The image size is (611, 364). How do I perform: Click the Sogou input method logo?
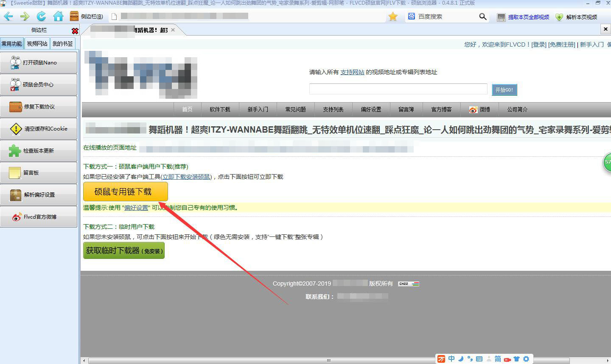click(441, 359)
